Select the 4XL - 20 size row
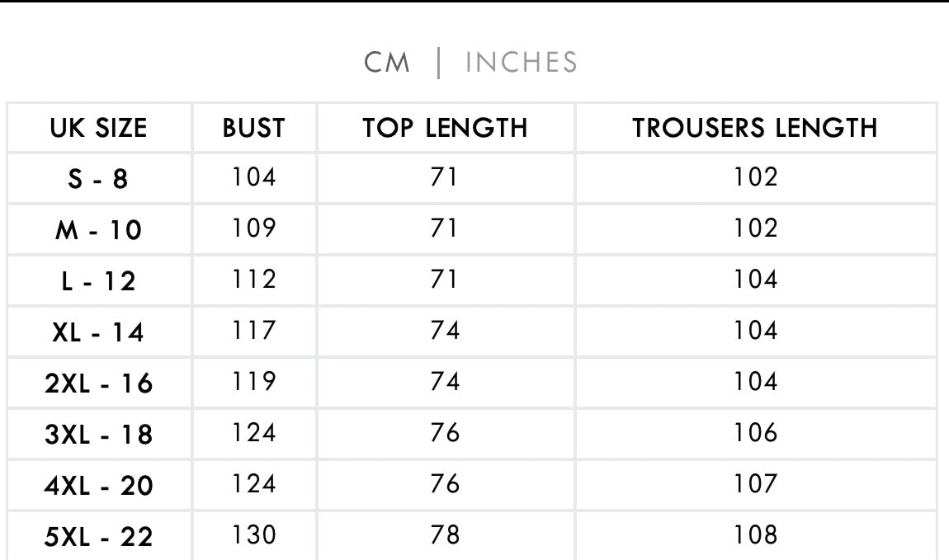This screenshot has width=949, height=560. [99, 486]
